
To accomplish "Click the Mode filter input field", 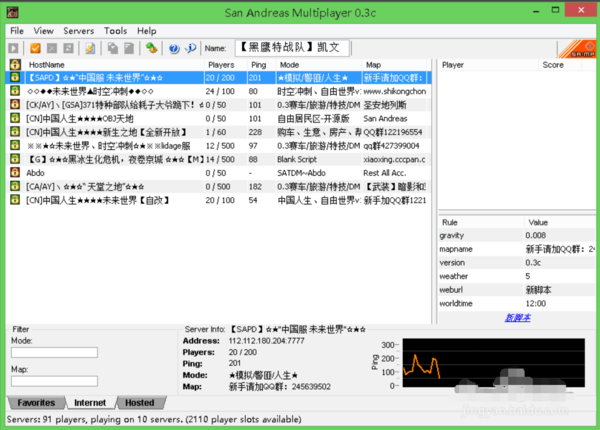I will tap(54, 352).
